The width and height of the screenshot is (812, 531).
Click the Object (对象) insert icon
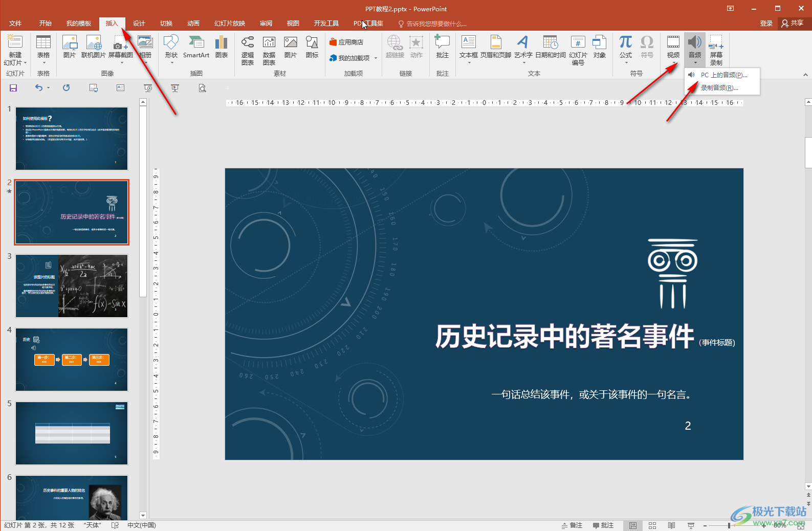(600, 46)
